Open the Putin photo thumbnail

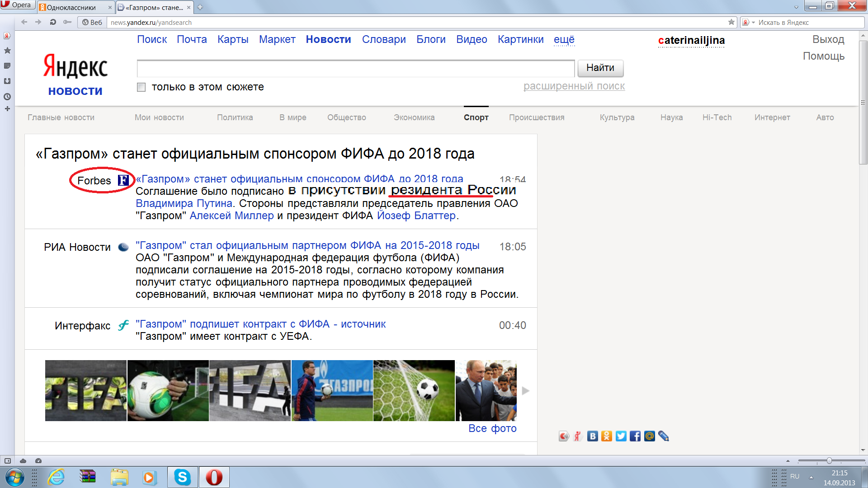click(x=486, y=391)
